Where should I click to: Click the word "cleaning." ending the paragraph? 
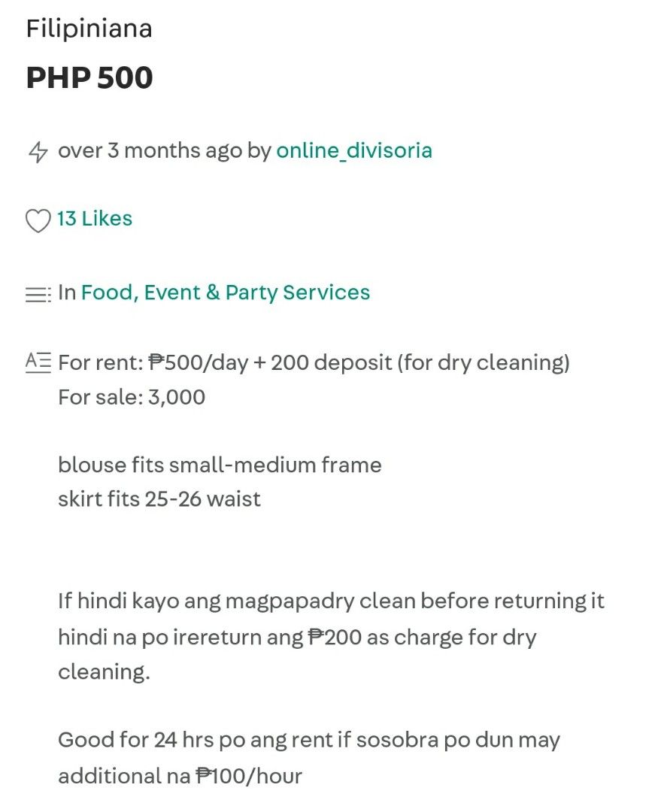pyautogui.click(x=104, y=671)
